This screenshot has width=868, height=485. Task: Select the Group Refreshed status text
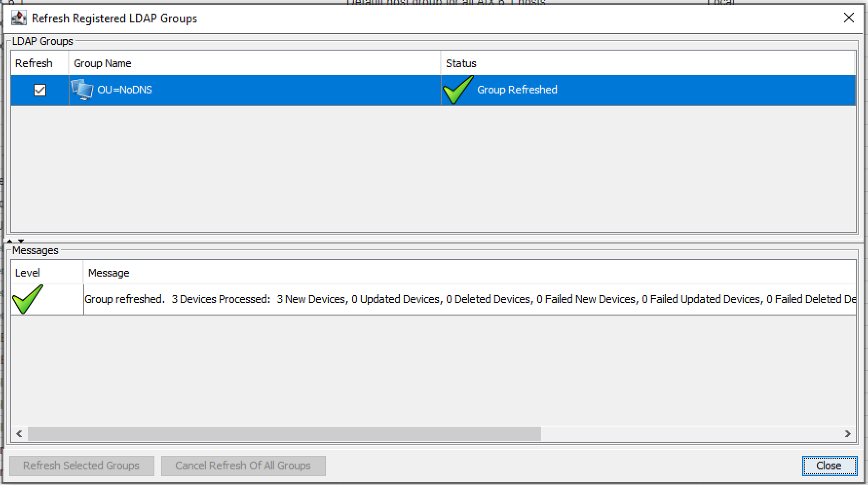click(x=517, y=90)
